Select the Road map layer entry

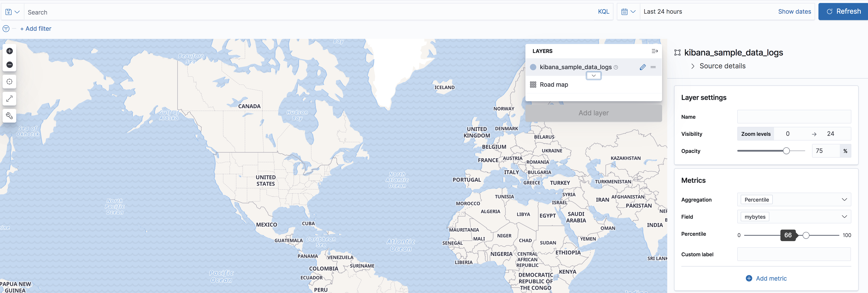tap(554, 85)
